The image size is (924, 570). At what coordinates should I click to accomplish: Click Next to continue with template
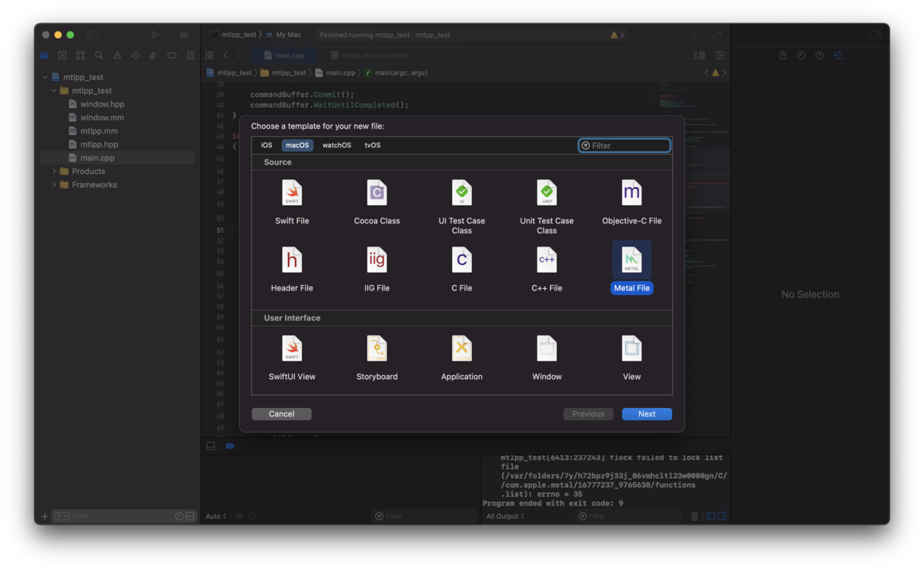(x=647, y=414)
